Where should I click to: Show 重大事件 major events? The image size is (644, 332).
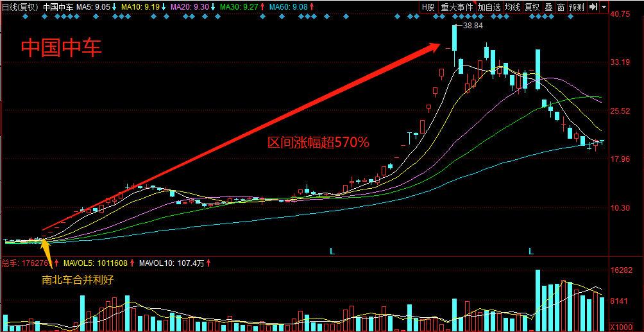[x=456, y=7]
